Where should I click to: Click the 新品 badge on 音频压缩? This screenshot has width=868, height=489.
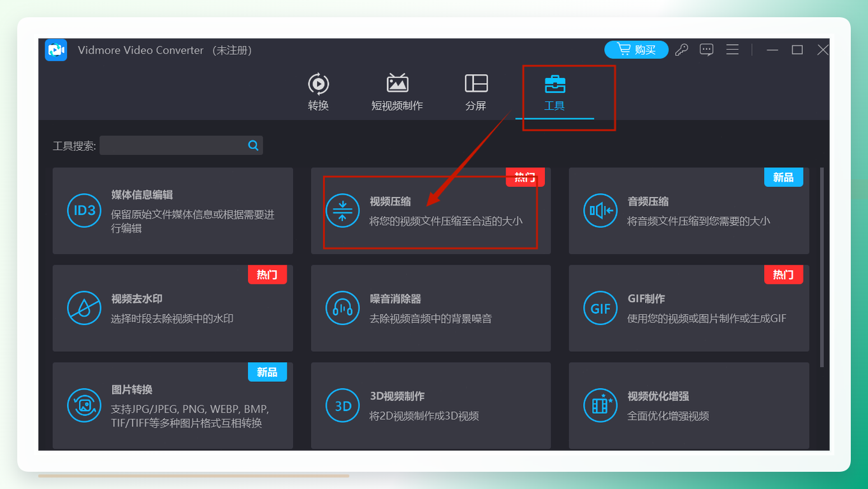(783, 177)
